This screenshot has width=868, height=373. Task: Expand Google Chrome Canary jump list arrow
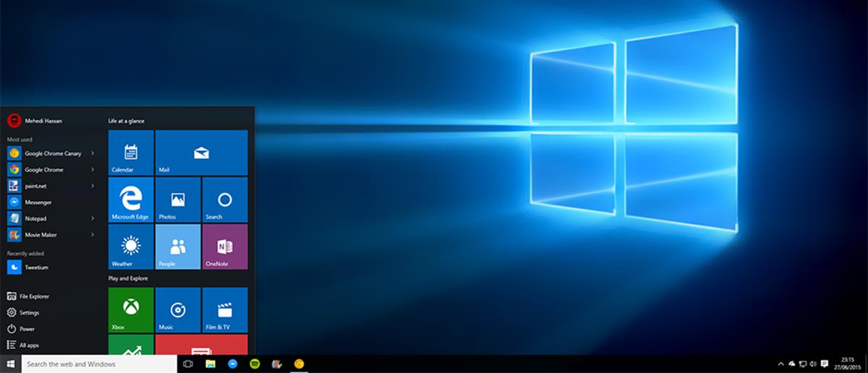[x=93, y=153]
